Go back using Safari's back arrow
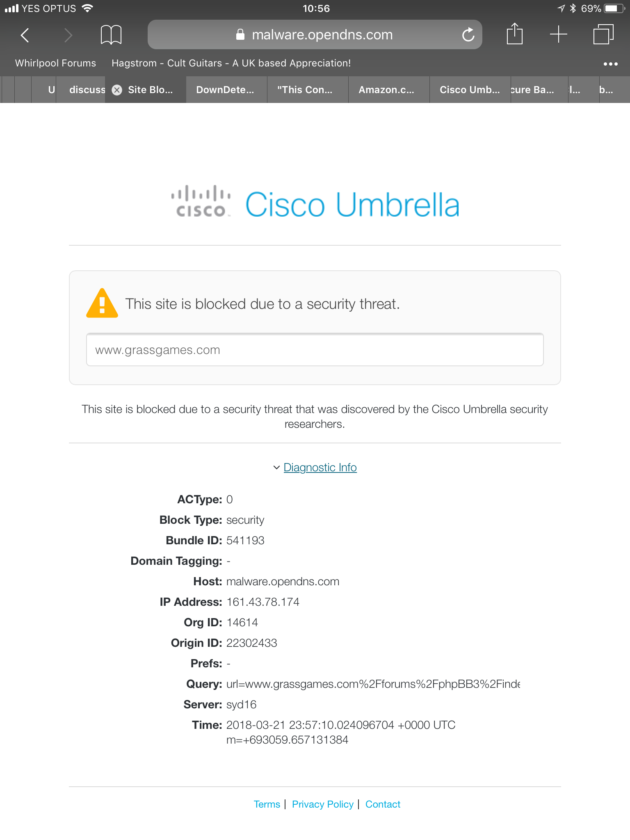 [25, 35]
